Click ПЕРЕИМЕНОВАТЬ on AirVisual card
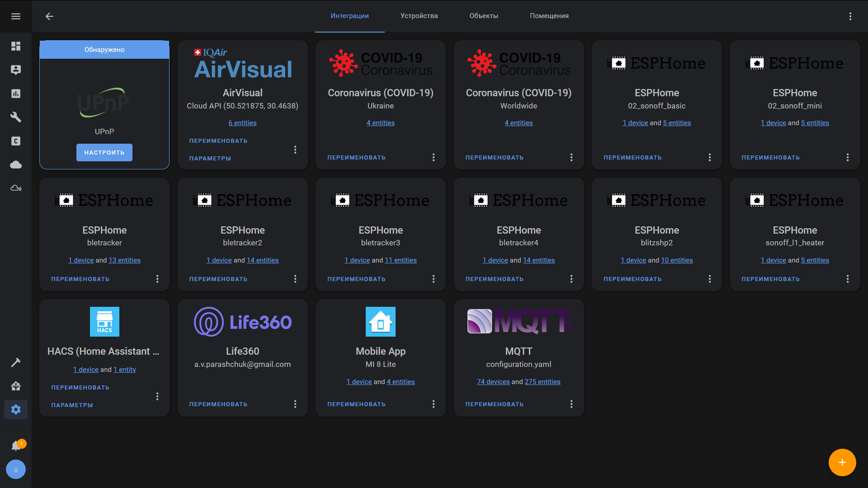This screenshot has height=488, width=868. [x=218, y=141]
